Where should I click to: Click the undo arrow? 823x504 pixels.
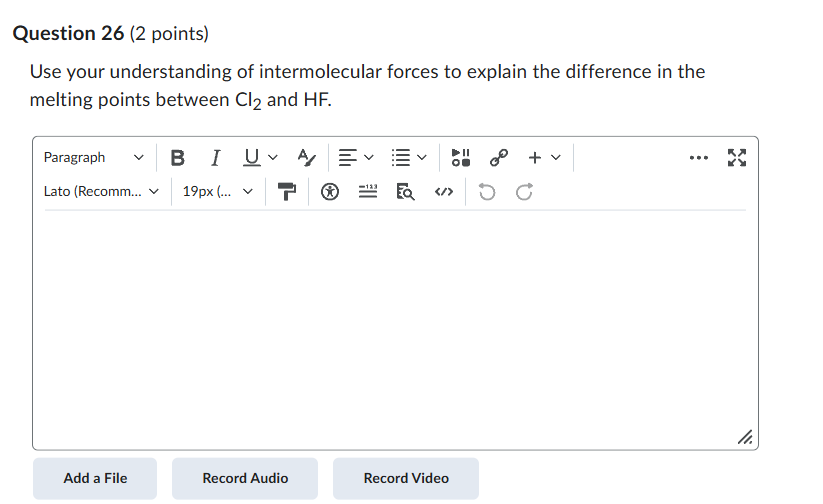[487, 192]
